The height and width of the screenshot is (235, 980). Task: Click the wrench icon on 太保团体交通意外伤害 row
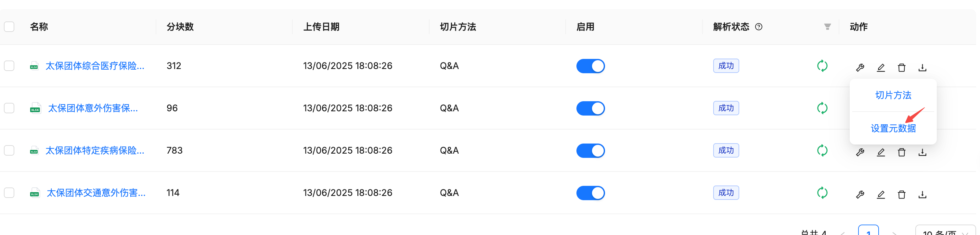pos(860,194)
